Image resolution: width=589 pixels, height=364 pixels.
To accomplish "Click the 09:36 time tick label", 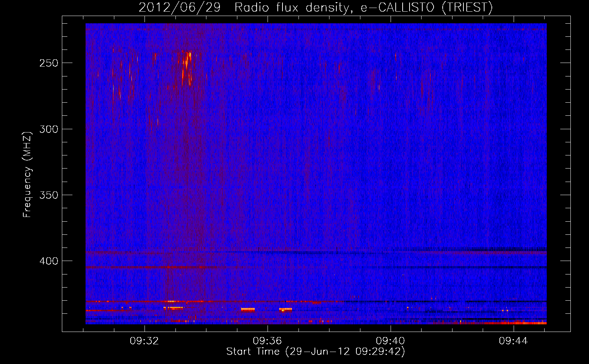I will tap(268, 341).
